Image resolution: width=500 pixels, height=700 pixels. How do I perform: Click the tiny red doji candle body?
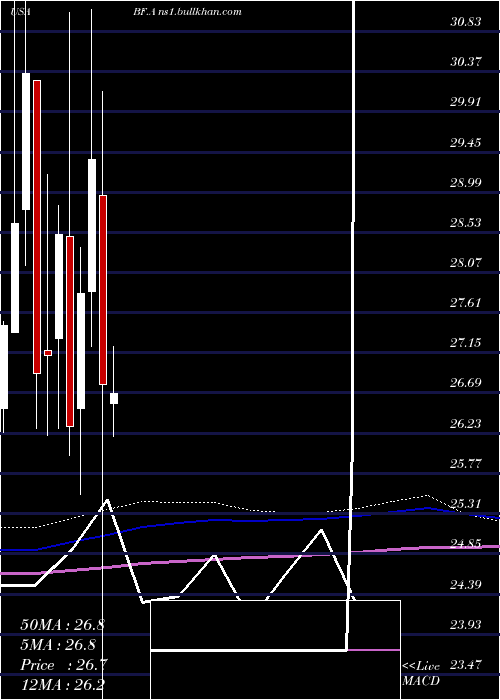point(48,353)
